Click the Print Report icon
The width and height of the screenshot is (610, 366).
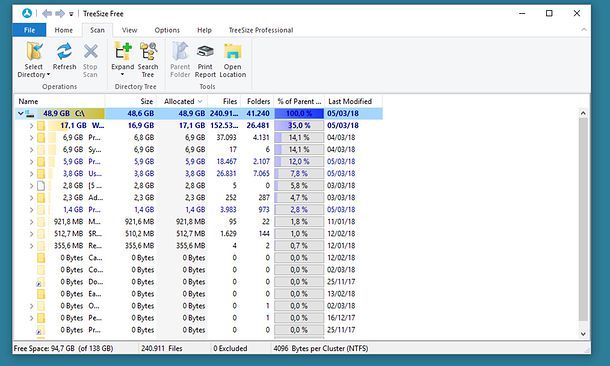pos(205,51)
